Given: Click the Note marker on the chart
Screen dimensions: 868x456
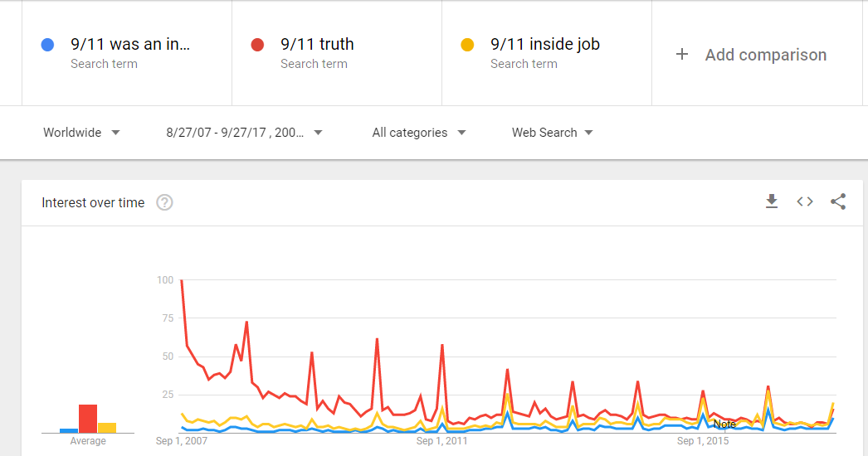Looking at the screenshot, I should pos(724,424).
